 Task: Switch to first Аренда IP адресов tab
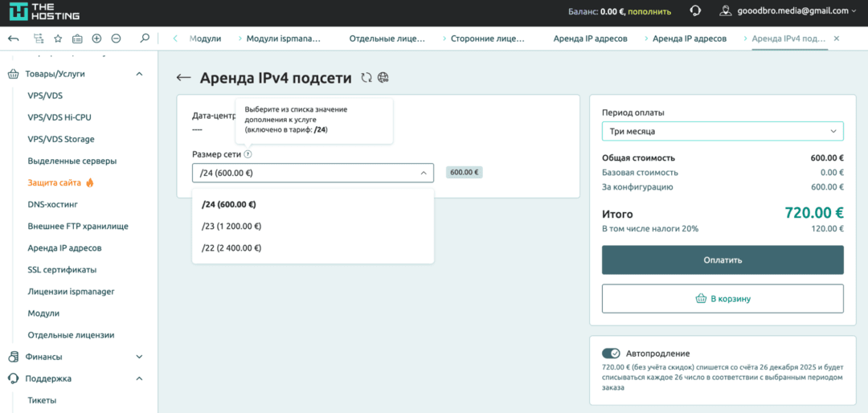coord(590,39)
